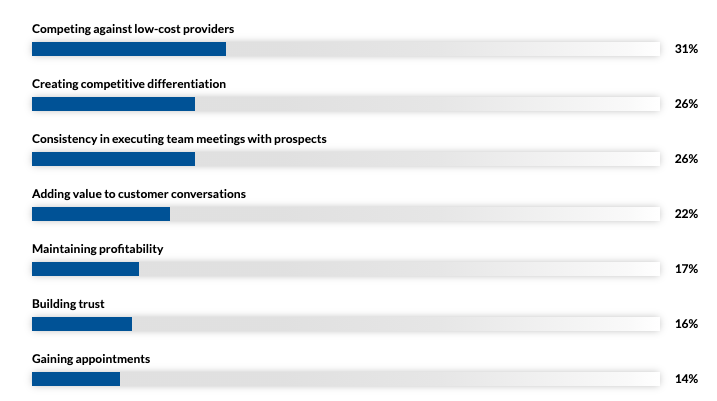This screenshot has height=401, width=717.
Task: Click the 22% value label
Action: (x=686, y=214)
